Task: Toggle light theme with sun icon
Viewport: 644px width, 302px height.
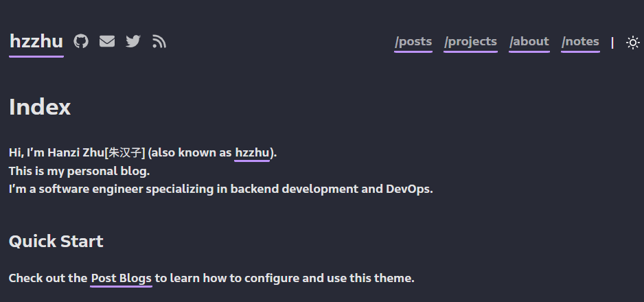Action: point(632,43)
